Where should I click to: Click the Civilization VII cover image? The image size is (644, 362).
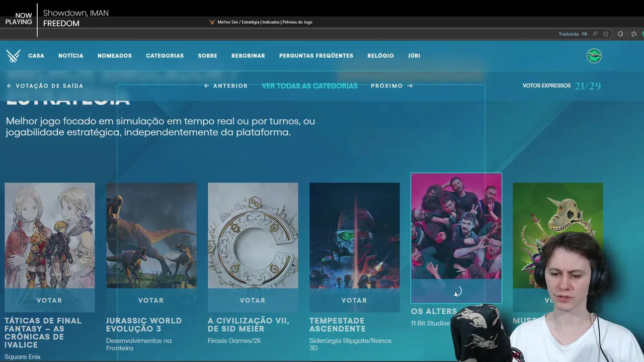point(253,235)
